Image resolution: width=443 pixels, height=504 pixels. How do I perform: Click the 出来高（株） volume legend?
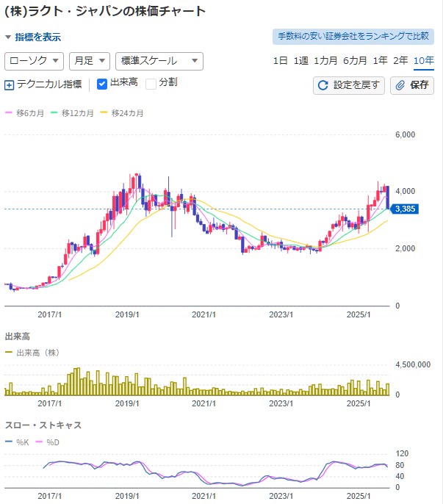click(32, 353)
